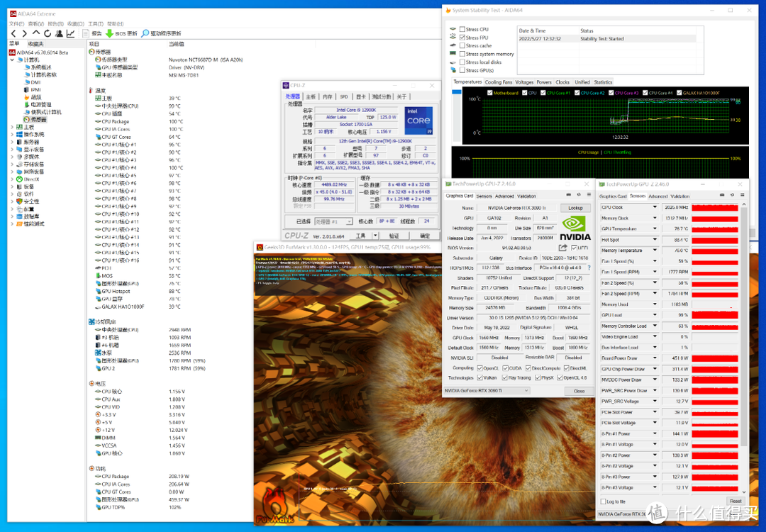
Task: Expand the 性能测试 tree node
Action: pyautogui.click(x=12, y=223)
